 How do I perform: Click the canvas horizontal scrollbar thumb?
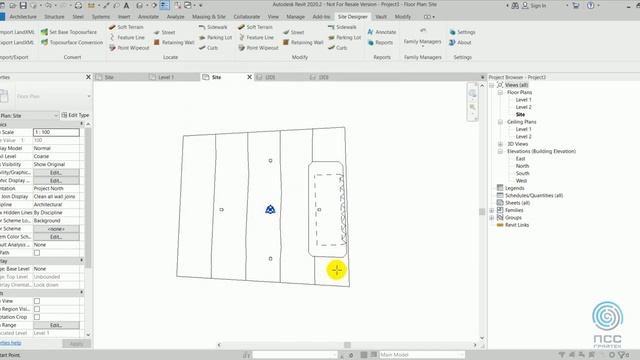pyautogui.click(x=347, y=345)
